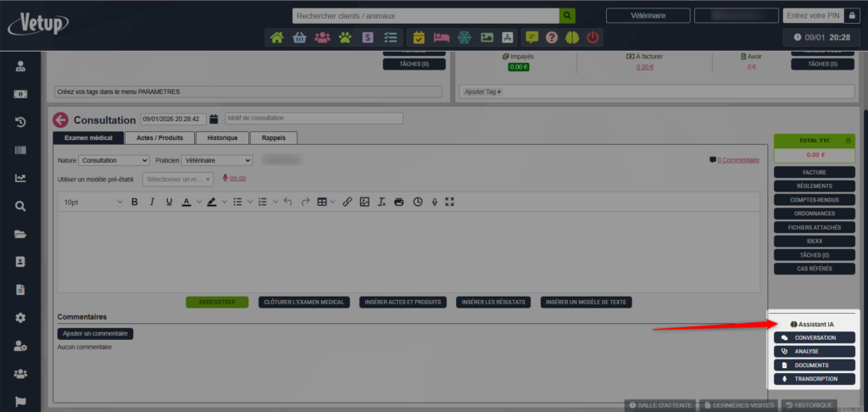This screenshot has height=412, width=868.
Task: Click the green paw animals icon
Action: pos(345,37)
